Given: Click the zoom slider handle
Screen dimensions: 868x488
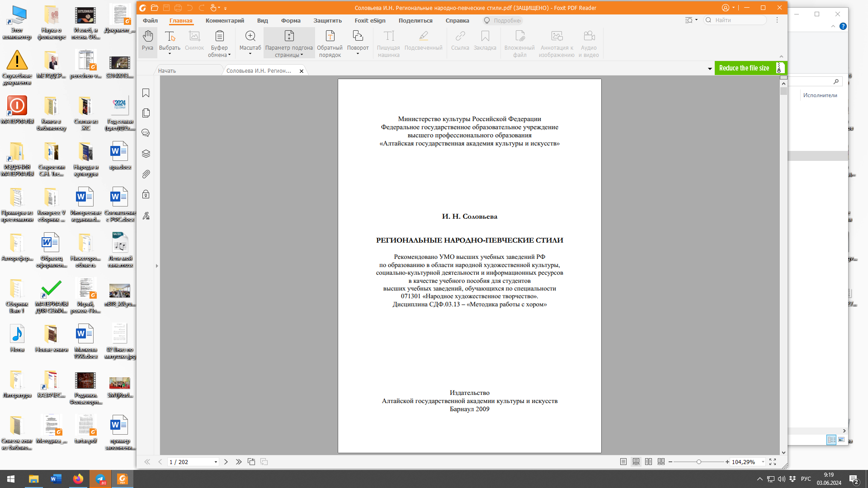Looking at the screenshot, I should (x=699, y=462).
